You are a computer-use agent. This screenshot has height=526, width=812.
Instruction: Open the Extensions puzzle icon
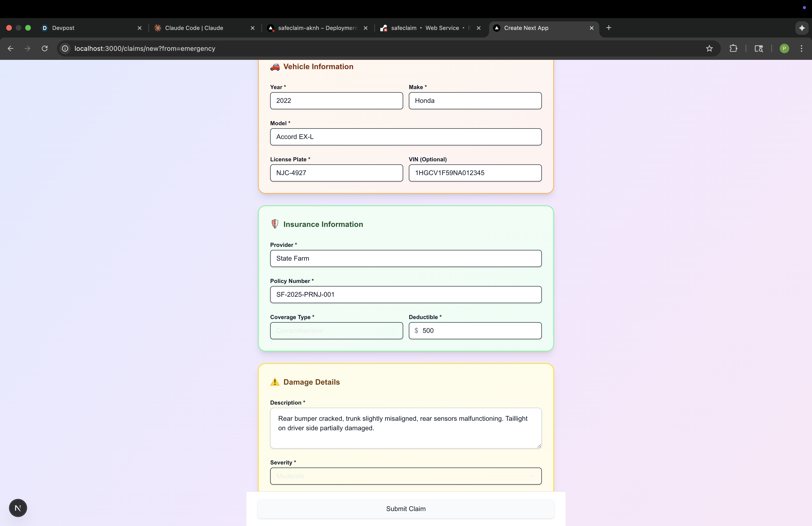pyautogui.click(x=733, y=48)
